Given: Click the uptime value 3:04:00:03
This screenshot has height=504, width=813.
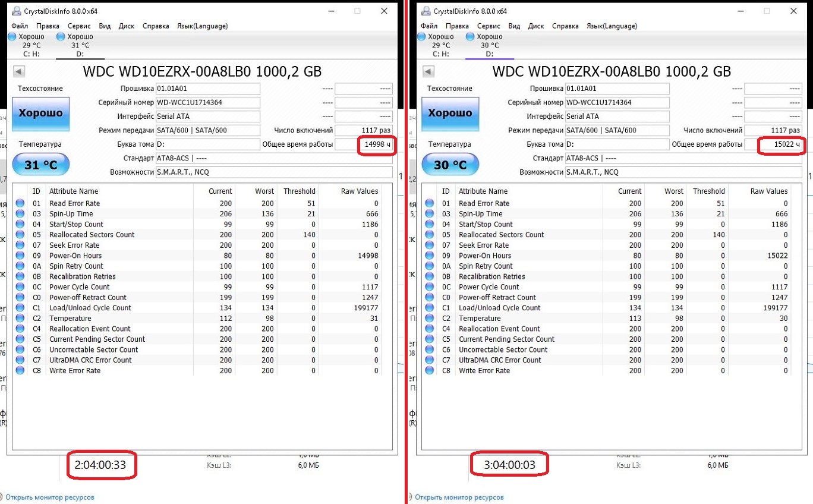Looking at the screenshot, I should pyautogui.click(x=509, y=465).
